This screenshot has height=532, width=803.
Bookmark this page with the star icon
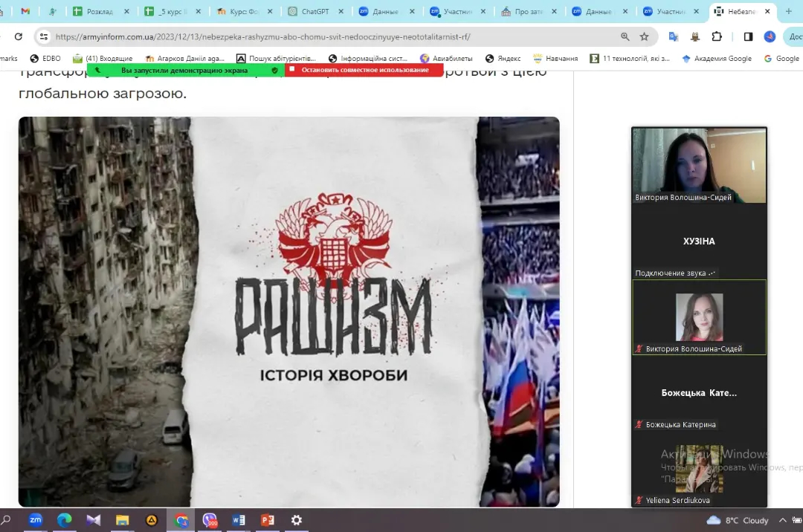(644, 36)
